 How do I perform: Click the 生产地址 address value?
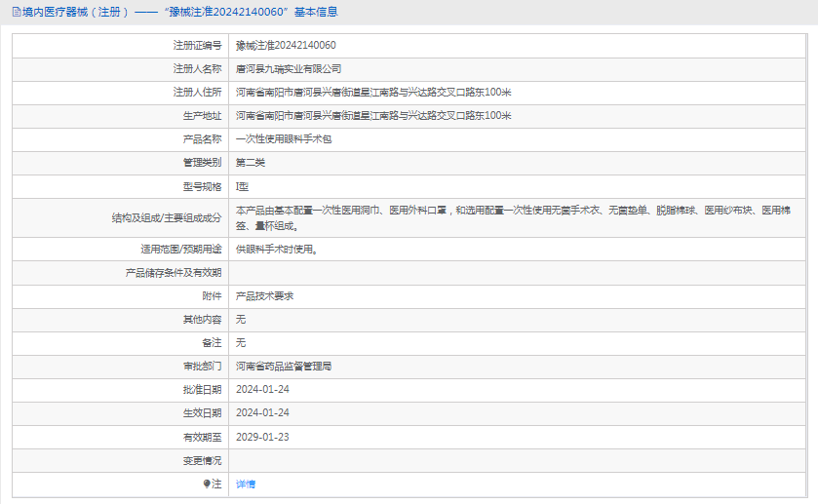(373, 116)
